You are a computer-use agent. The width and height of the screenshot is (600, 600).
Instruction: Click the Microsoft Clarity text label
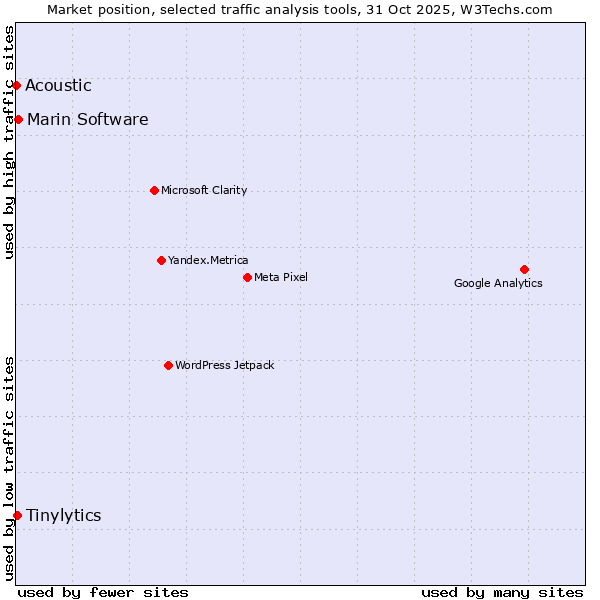204,190
